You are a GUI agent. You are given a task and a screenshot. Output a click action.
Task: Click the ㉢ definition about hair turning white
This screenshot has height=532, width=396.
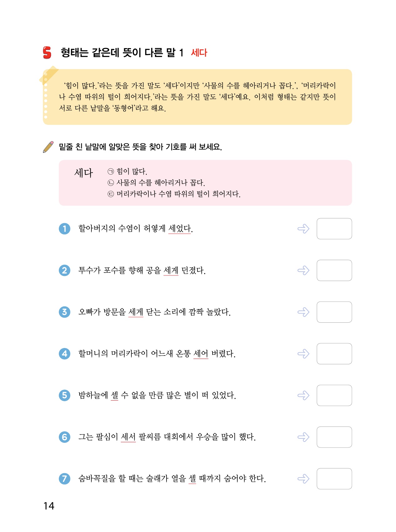coord(174,194)
